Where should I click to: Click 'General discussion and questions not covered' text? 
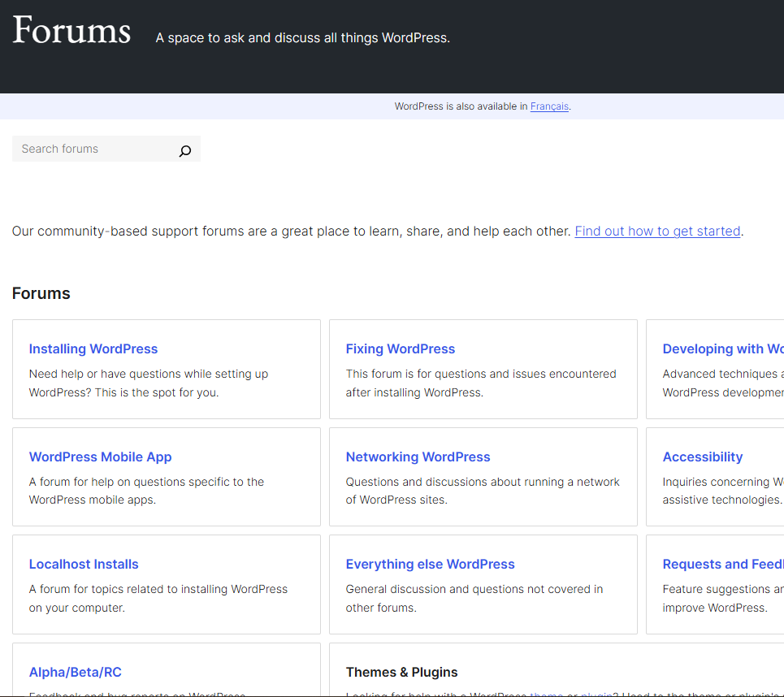pyautogui.click(x=474, y=599)
